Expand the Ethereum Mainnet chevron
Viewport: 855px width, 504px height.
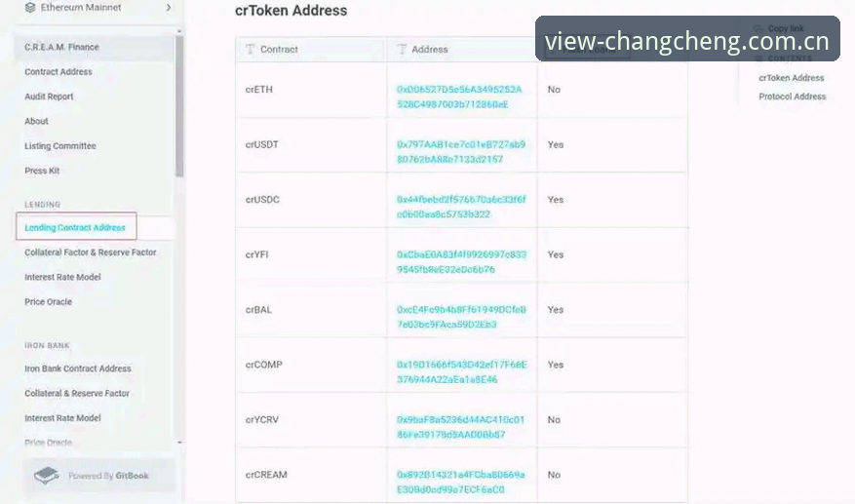click(169, 7)
